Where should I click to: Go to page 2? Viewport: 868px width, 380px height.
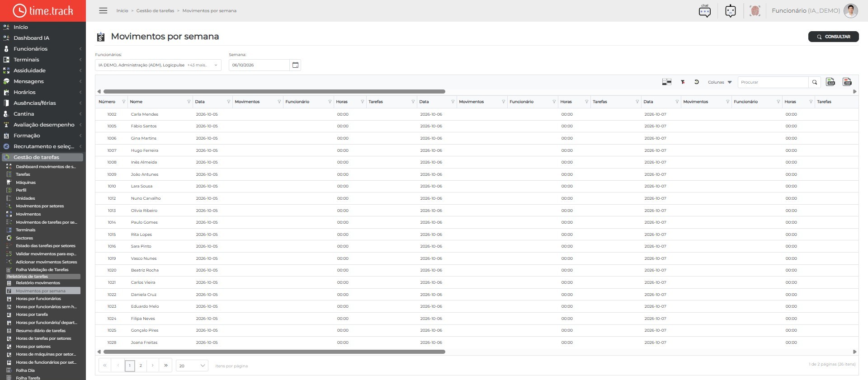pos(141,366)
